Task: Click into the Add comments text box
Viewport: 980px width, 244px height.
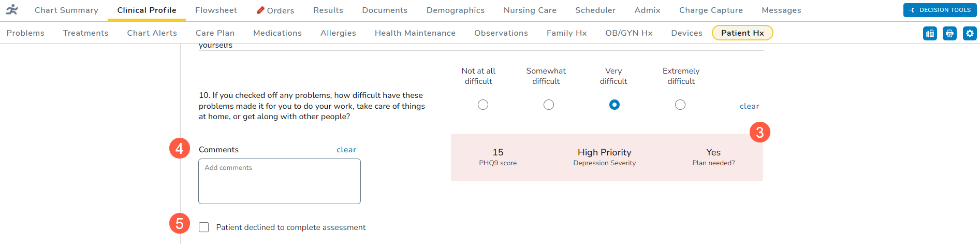Action: point(280,181)
